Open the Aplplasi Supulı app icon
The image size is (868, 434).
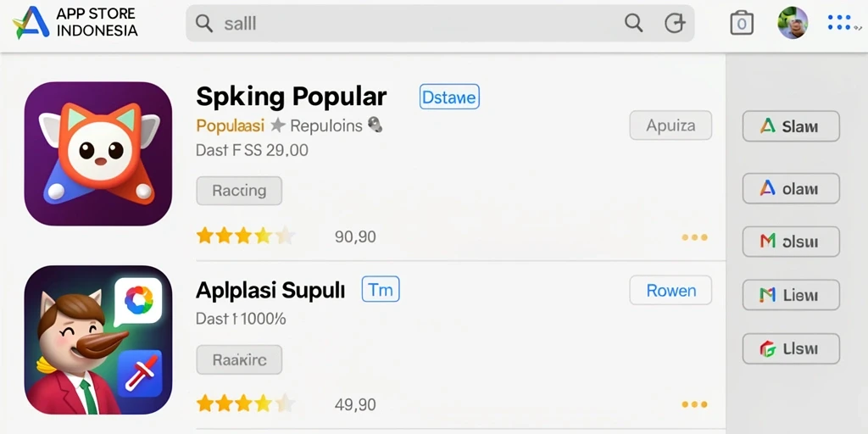coord(98,340)
